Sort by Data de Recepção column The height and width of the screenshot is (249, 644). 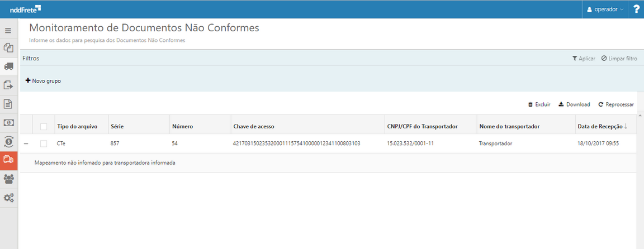[602, 127]
